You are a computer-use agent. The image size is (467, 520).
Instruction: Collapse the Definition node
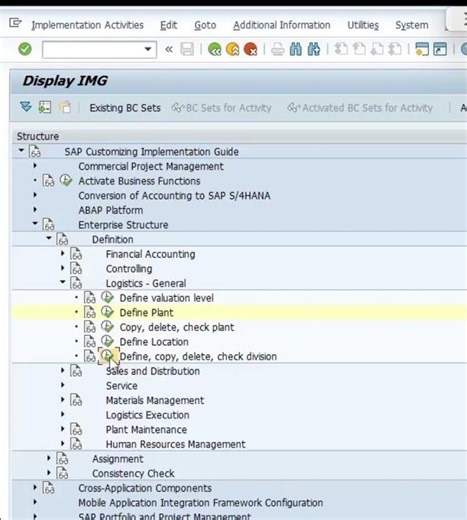click(x=49, y=238)
